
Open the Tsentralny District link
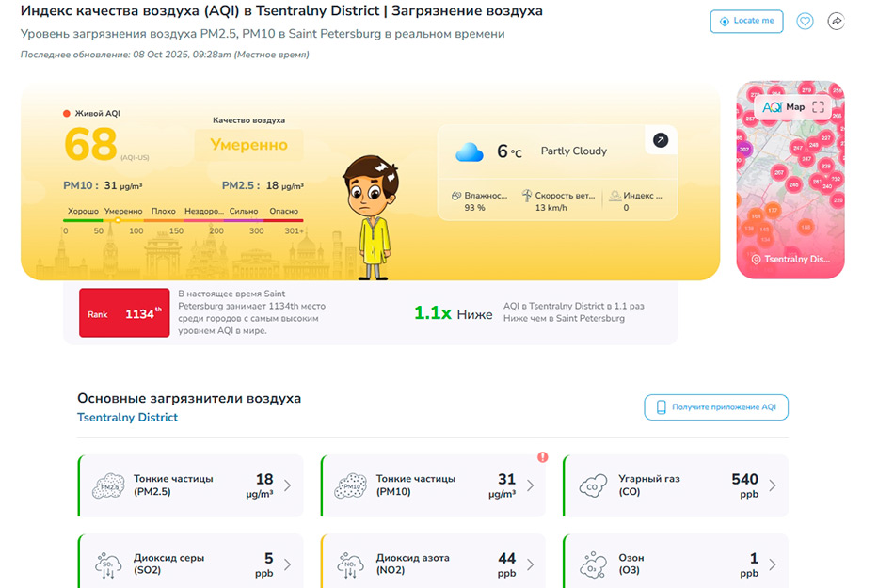pyautogui.click(x=127, y=418)
